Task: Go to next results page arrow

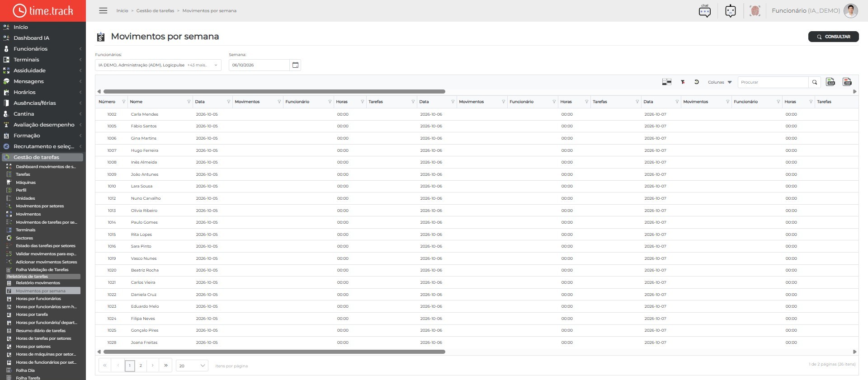Action: point(153,366)
